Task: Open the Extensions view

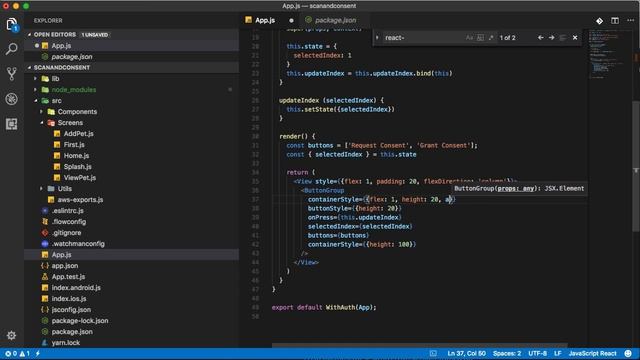Action: (12, 124)
